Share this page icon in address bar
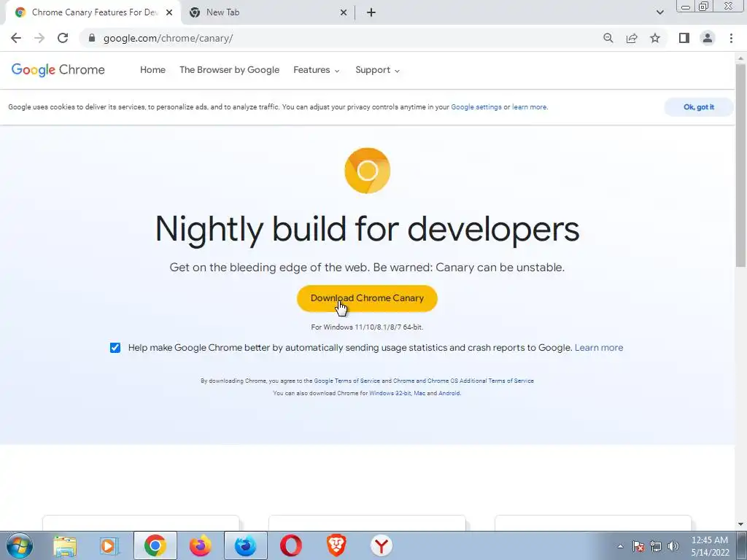The height and width of the screenshot is (560, 747). click(632, 38)
